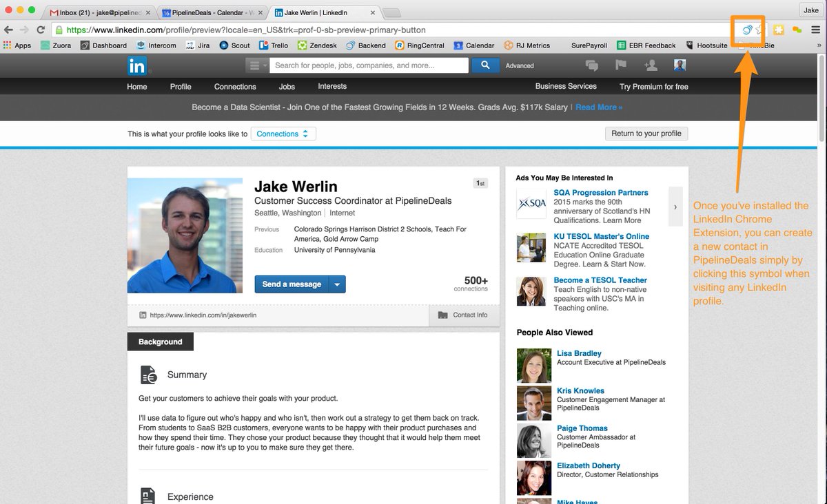827x504 pixels.
Task: Open LinkedIn notifications flag icon
Action: 620,65
